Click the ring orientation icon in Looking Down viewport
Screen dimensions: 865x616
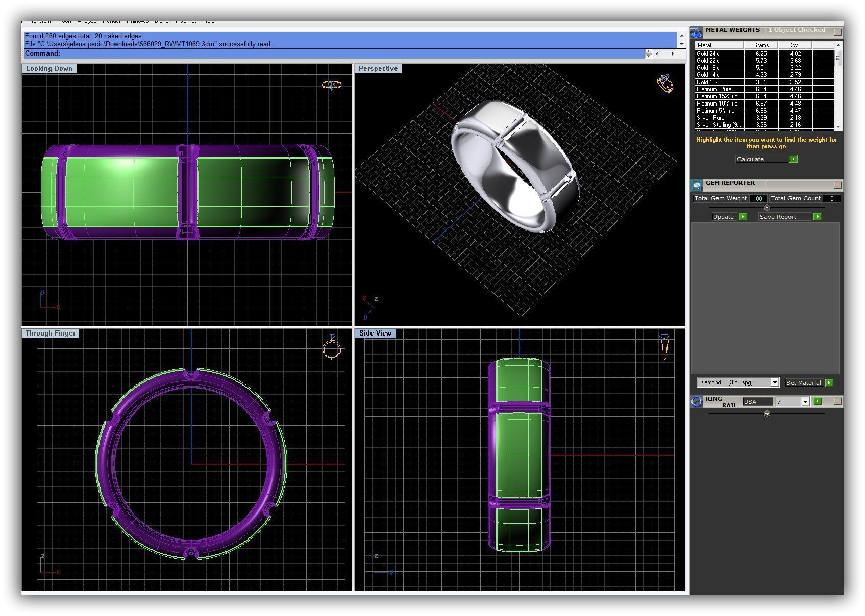point(332,85)
